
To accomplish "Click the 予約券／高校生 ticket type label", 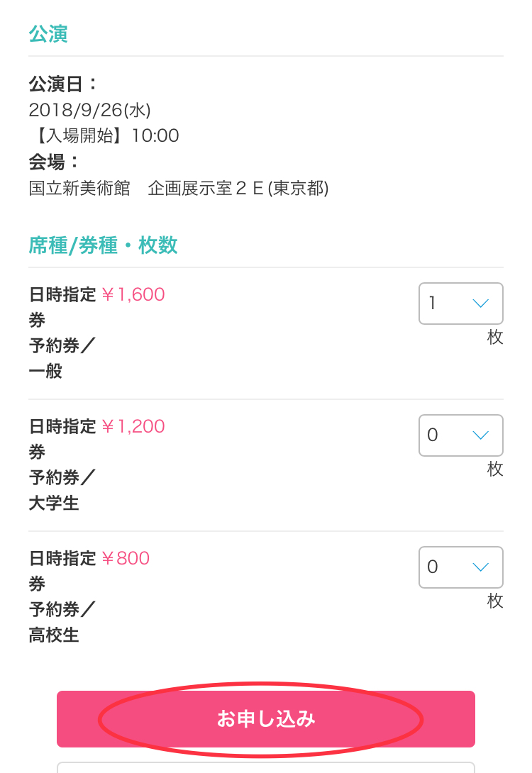I will (62, 622).
